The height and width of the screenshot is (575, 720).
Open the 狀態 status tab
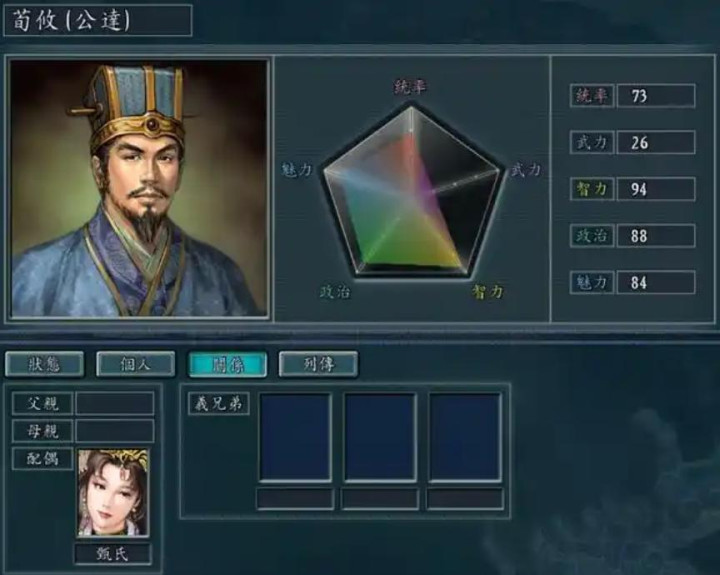pyautogui.click(x=44, y=364)
